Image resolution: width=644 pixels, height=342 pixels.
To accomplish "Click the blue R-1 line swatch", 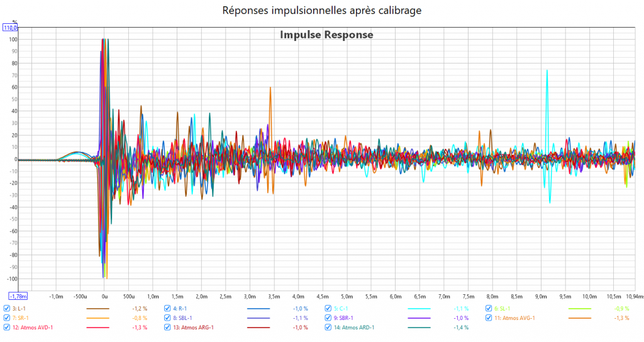I will tap(258, 309).
